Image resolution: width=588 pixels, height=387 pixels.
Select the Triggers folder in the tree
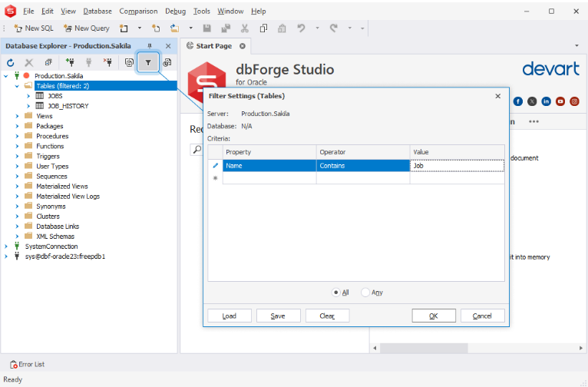tap(48, 156)
